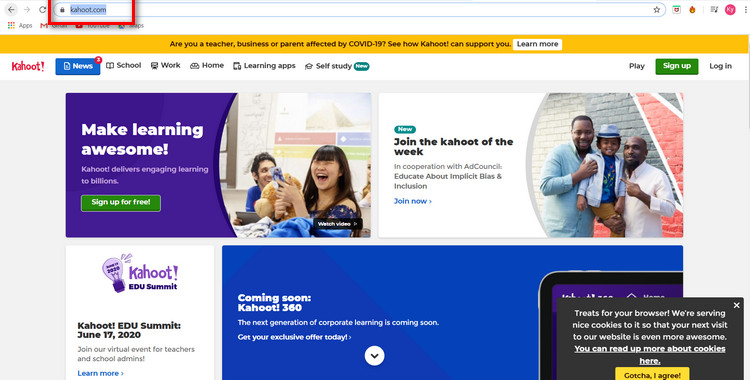Click the Make learning awesome! heading
Viewport: 750px width, 380px height.
coord(142,139)
